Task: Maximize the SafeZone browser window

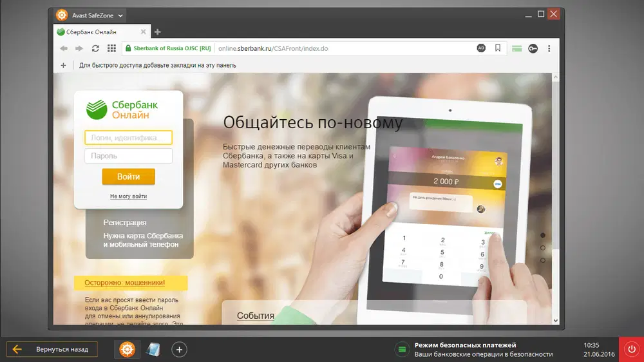Action: (x=541, y=14)
